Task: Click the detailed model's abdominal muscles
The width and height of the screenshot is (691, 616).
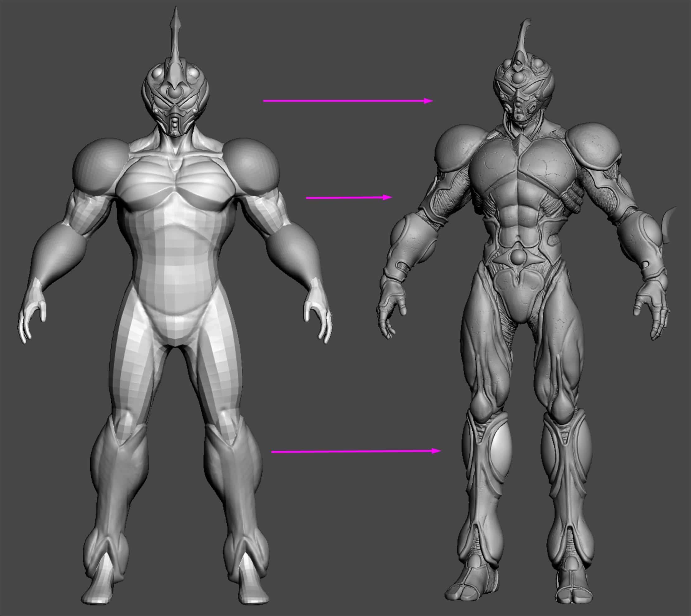Action: [x=518, y=217]
